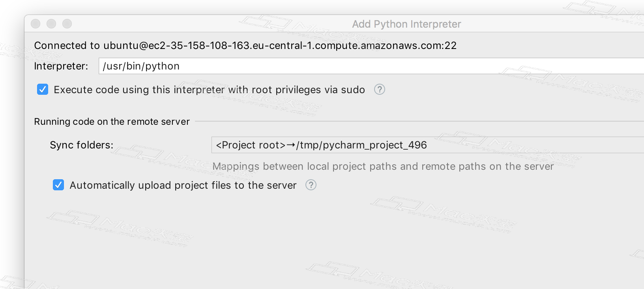Click the zoom window button

pos(67,24)
